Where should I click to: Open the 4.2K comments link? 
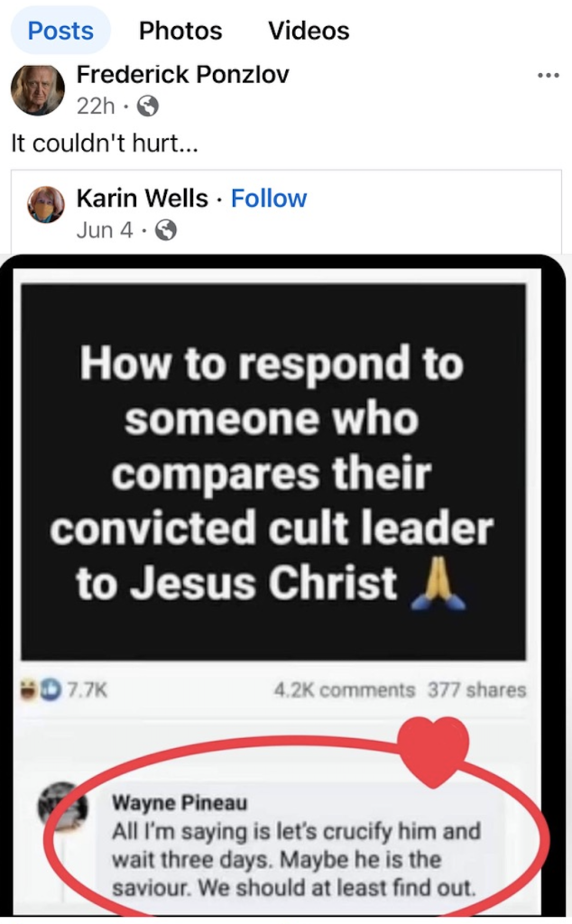(x=345, y=689)
